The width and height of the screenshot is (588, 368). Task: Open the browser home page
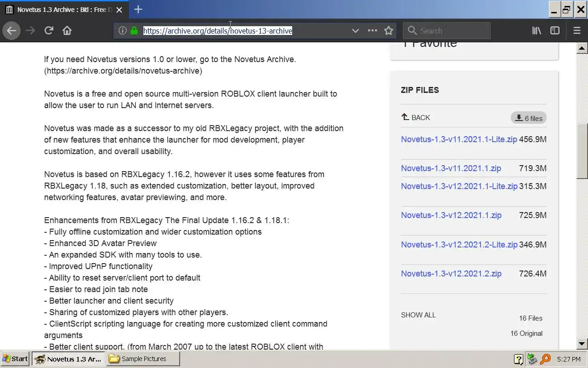coord(67,31)
